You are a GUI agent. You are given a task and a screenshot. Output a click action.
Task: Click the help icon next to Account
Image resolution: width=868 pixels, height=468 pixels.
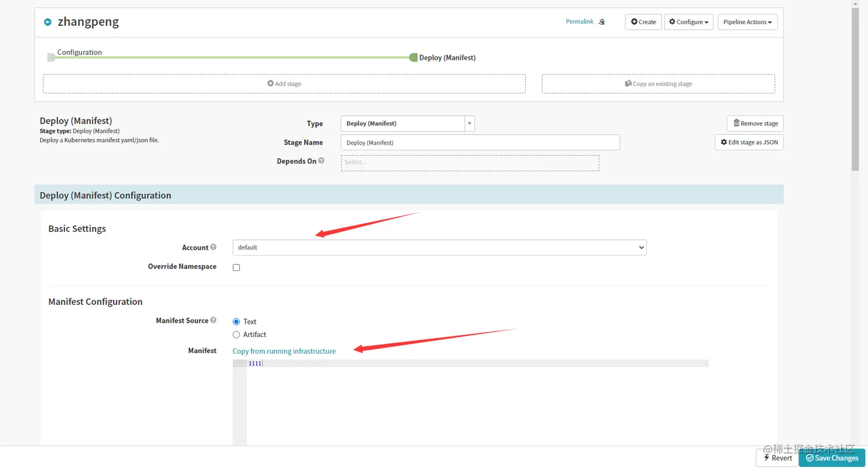[x=214, y=247]
